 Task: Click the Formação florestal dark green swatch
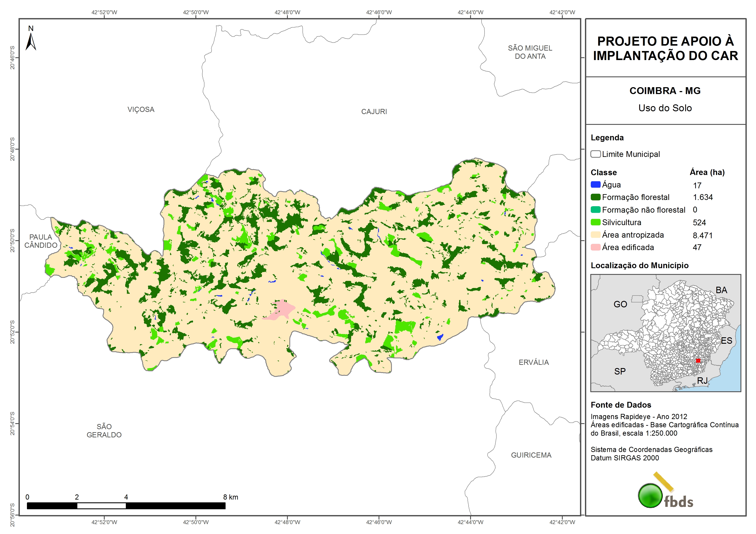(595, 197)
